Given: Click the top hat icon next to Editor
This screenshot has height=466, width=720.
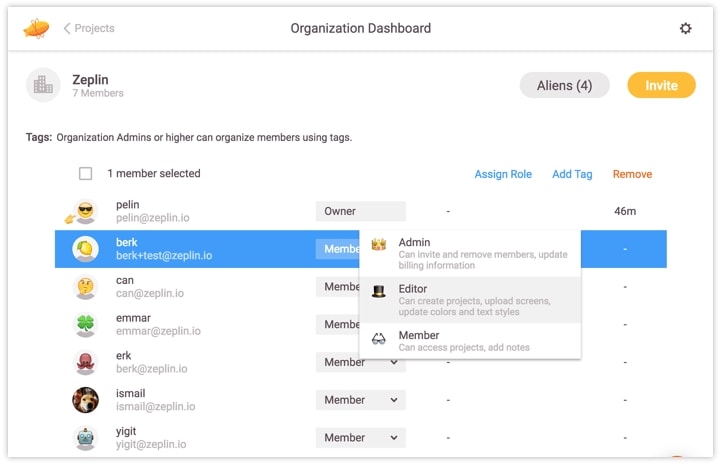Looking at the screenshot, I should click(x=379, y=291).
